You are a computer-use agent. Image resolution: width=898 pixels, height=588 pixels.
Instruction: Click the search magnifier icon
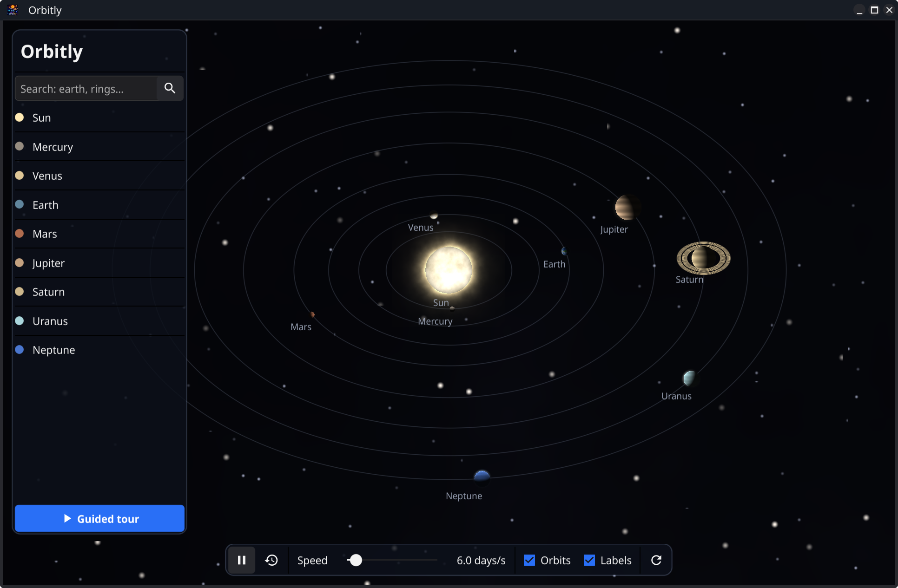tap(170, 88)
